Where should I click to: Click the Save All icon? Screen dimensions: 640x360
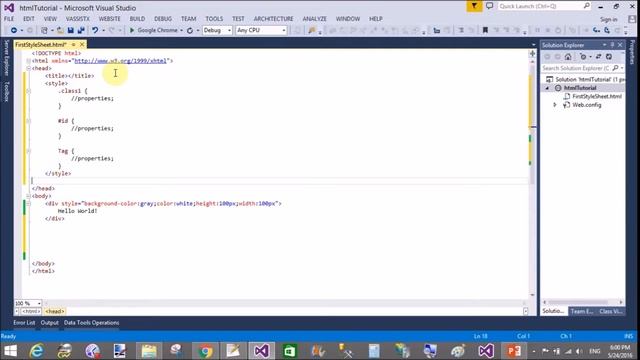(x=81, y=30)
